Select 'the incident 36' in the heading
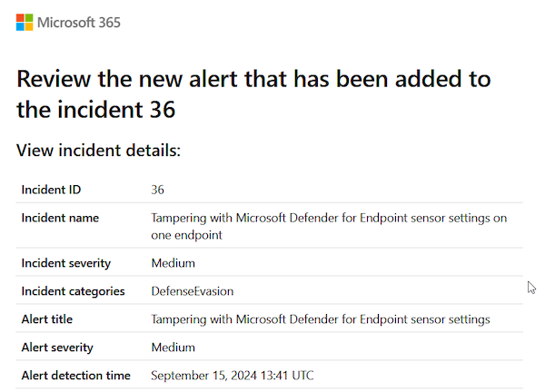545x392 pixels. click(95, 111)
